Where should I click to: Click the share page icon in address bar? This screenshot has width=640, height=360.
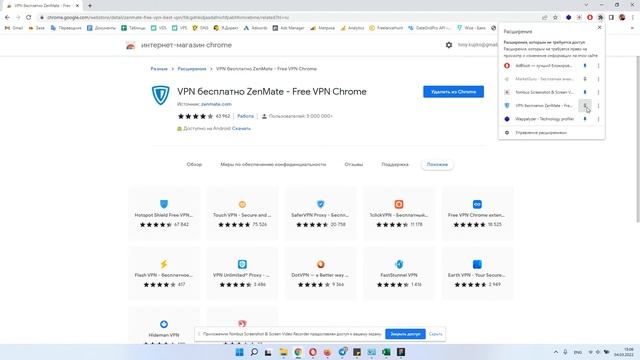[544, 18]
